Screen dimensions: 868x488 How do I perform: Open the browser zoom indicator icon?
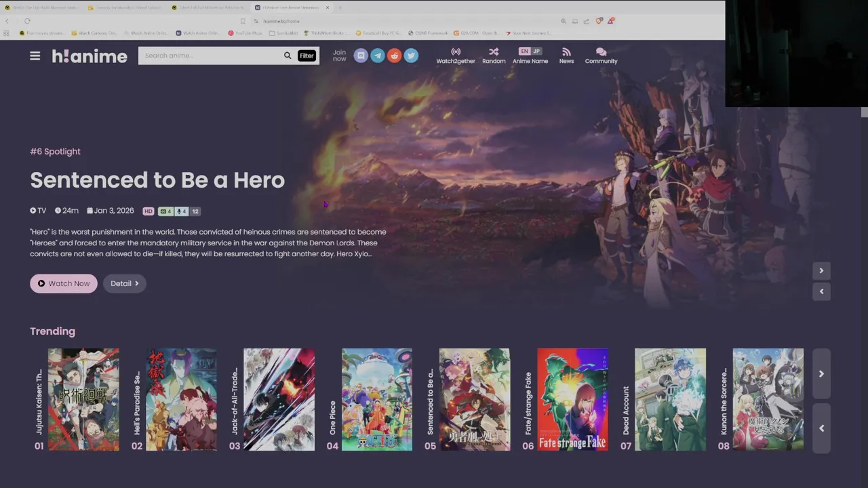pos(563,21)
